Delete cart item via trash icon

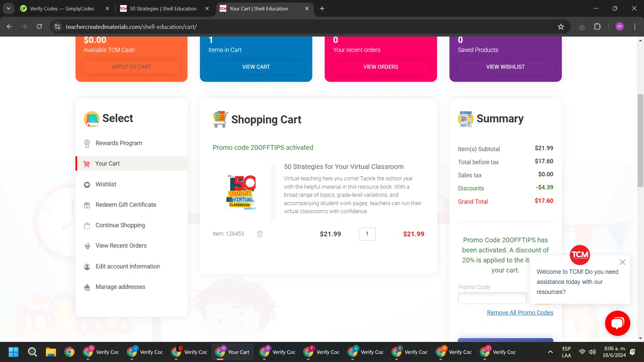[x=260, y=234]
